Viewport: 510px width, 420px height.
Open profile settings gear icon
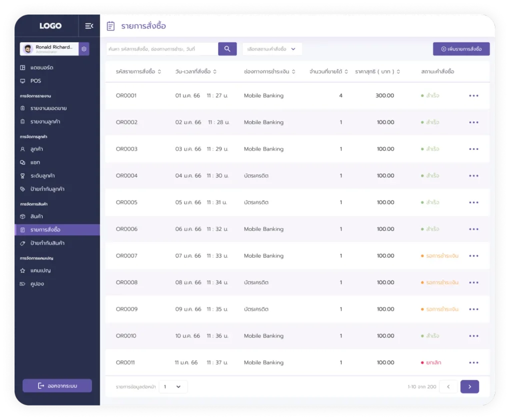pyautogui.click(x=84, y=49)
